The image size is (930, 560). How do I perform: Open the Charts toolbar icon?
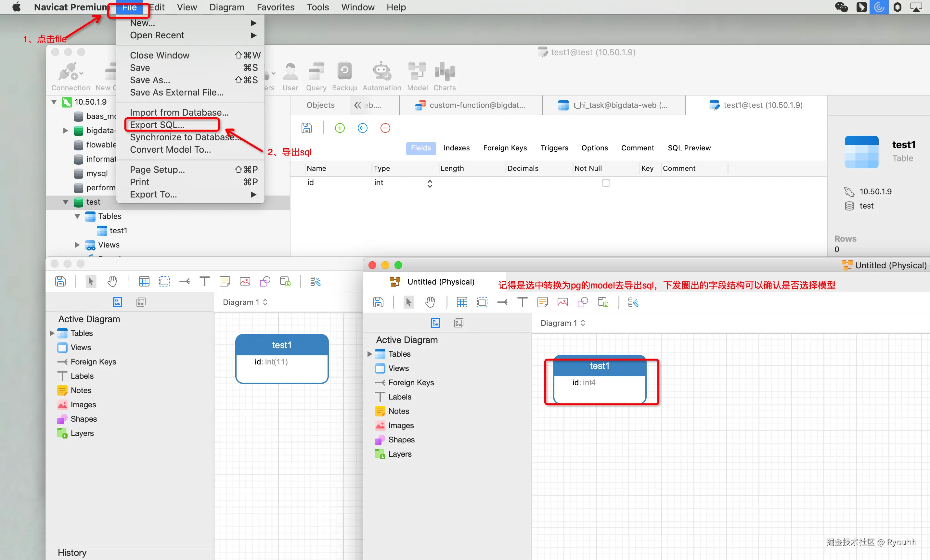[x=444, y=72]
